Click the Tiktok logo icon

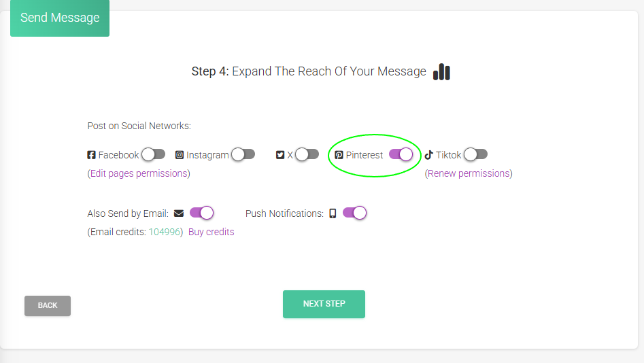pyautogui.click(x=429, y=155)
